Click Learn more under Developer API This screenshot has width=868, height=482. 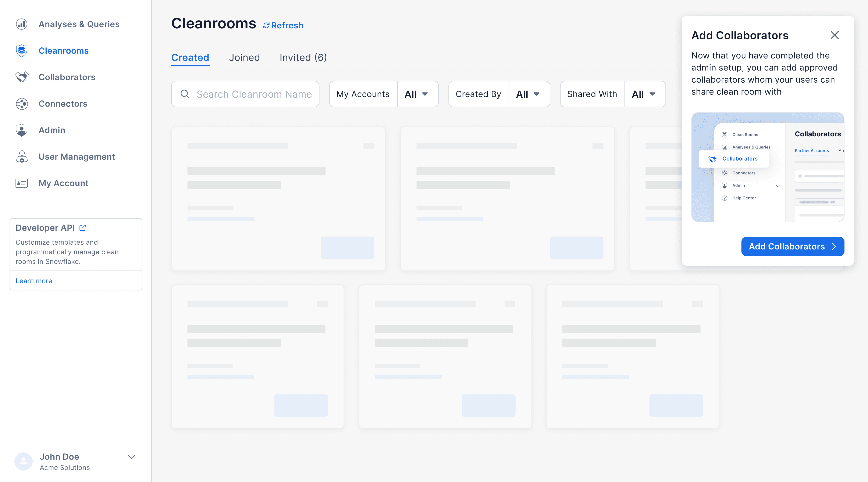point(34,281)
